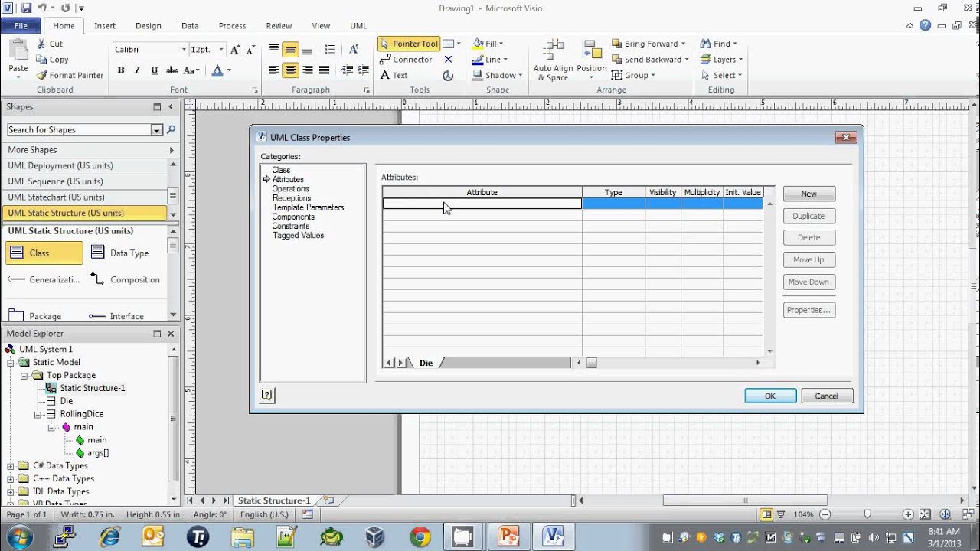
Task: Open the UML ribbon tab
Action: point(358,25)
